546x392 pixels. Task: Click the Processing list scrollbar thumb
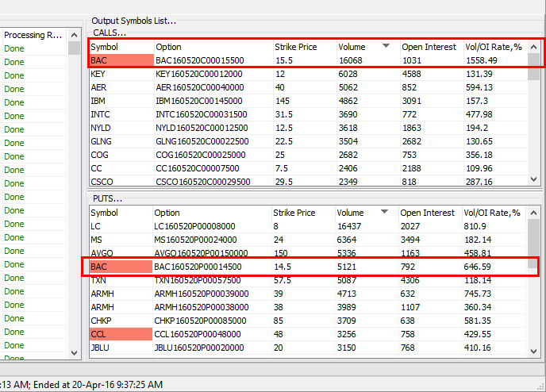pyautogui.click(x=74, y=48)
